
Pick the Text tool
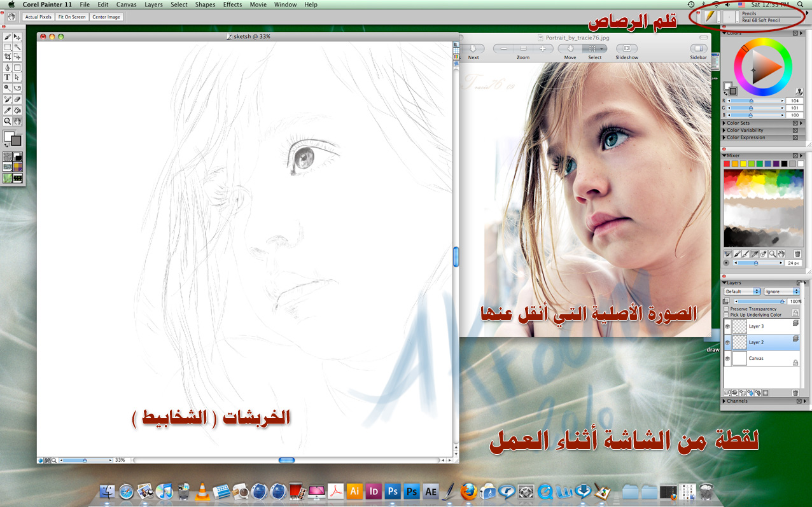[8, 78]
